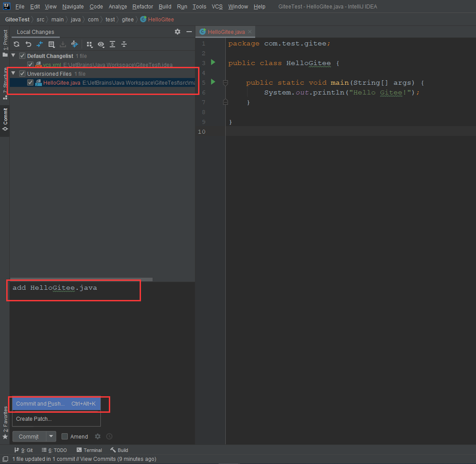Click the eye View Options icon
Screen dimensions: 476x464
pos(101,44)
